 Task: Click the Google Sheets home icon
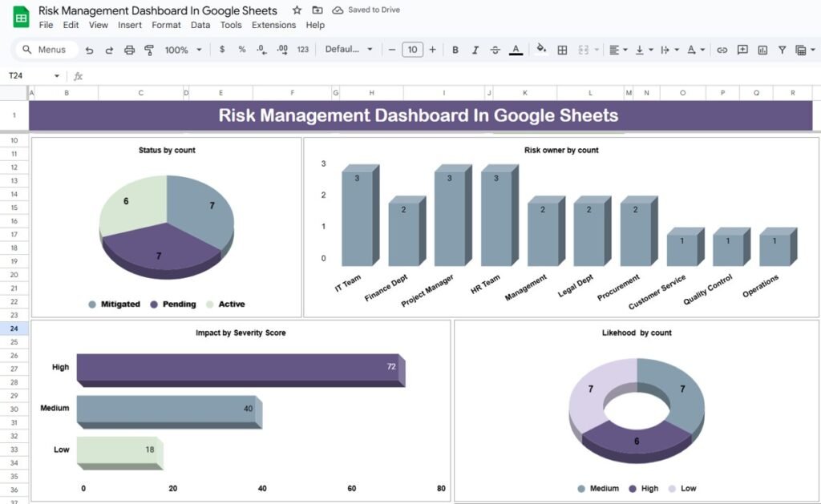21,18
